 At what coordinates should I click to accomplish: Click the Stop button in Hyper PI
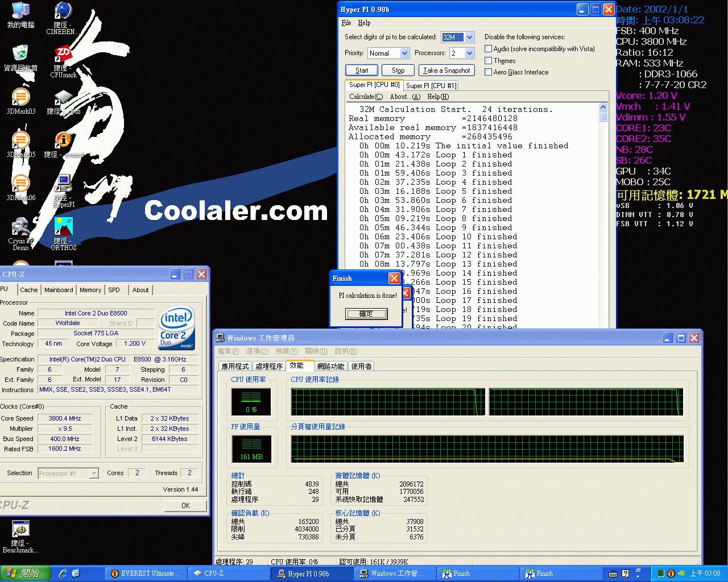pos(398,70)
